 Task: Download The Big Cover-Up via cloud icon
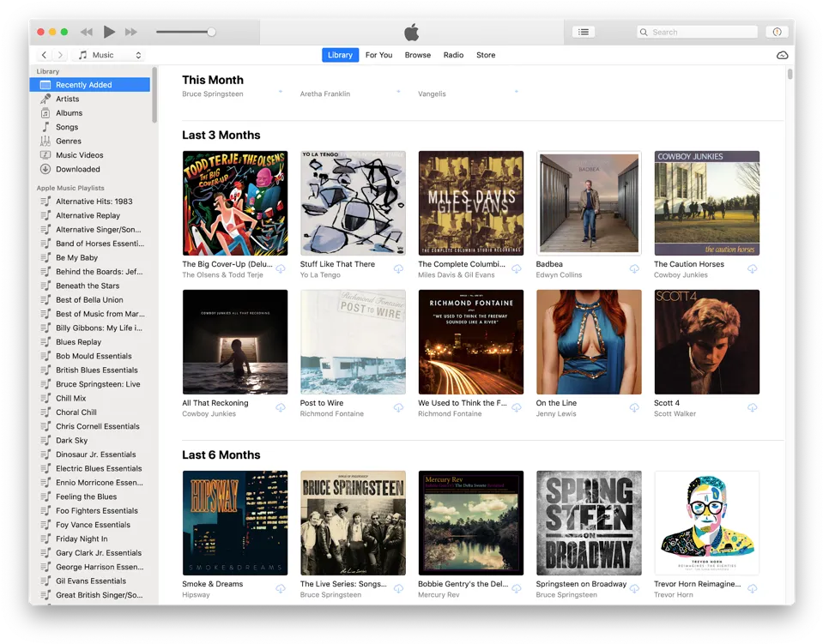tap(281, 269)
